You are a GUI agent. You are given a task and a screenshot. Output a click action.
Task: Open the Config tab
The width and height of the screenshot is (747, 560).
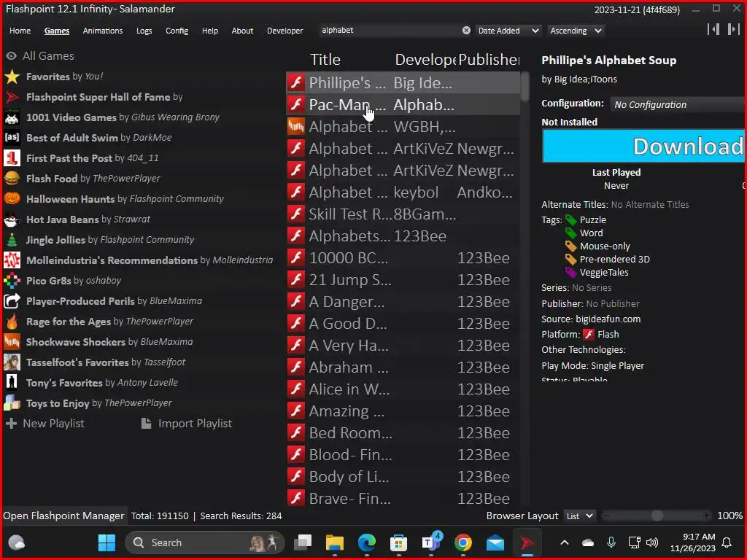tap(177, 31)
